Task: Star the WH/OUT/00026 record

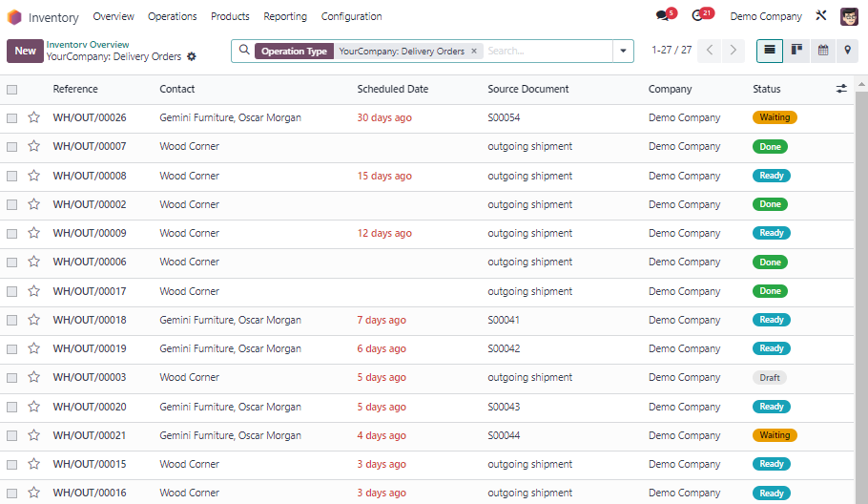Action: coord(34,117)
